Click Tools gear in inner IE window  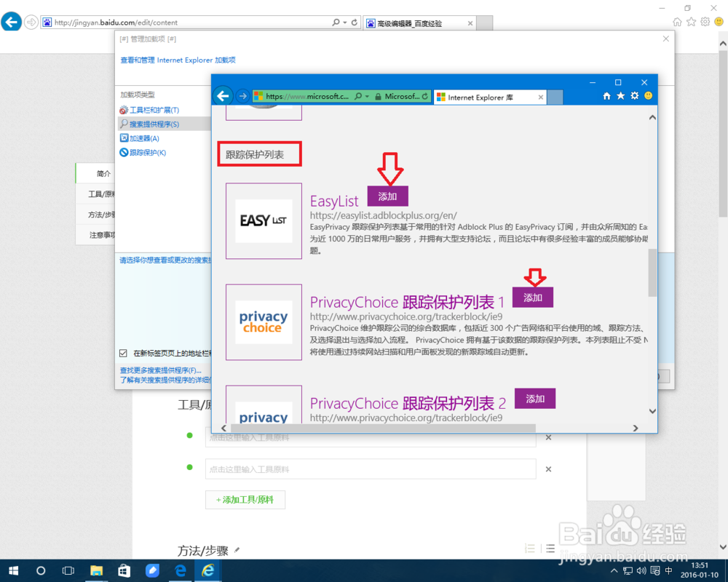(635, 96)
